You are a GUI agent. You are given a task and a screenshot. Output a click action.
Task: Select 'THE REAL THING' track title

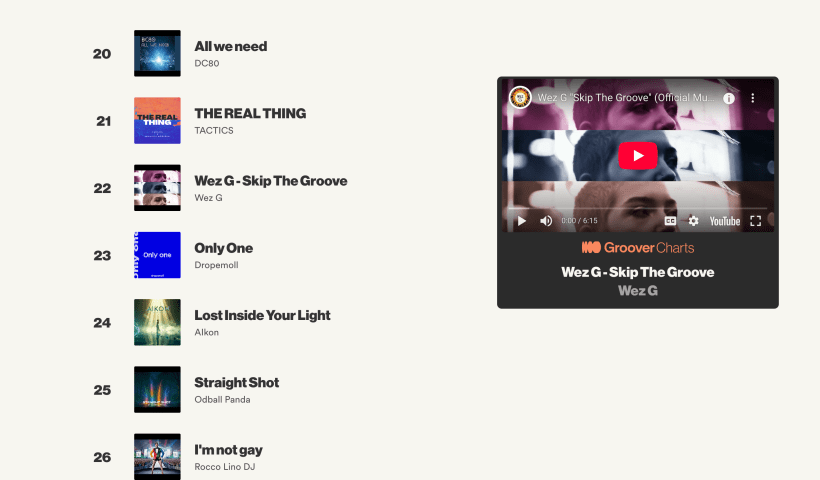click(250, 113)
